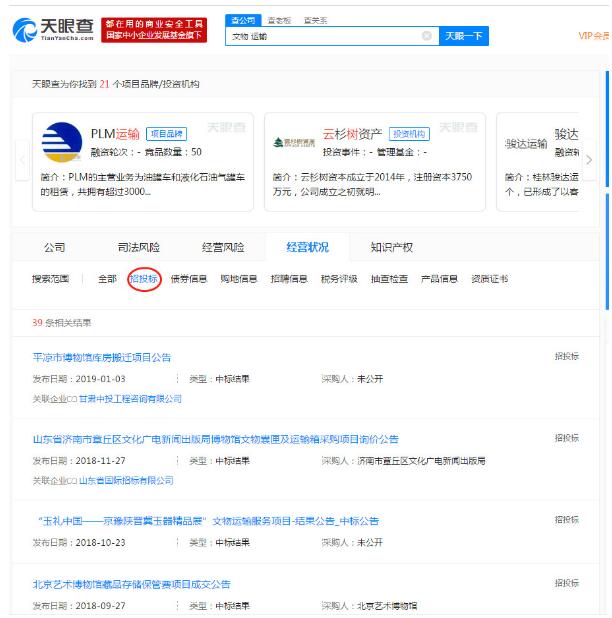Image resolution: width=612 pixels, height=618 pixels.
Task: Click the Tianyancha logo
Action: (50, 31)
